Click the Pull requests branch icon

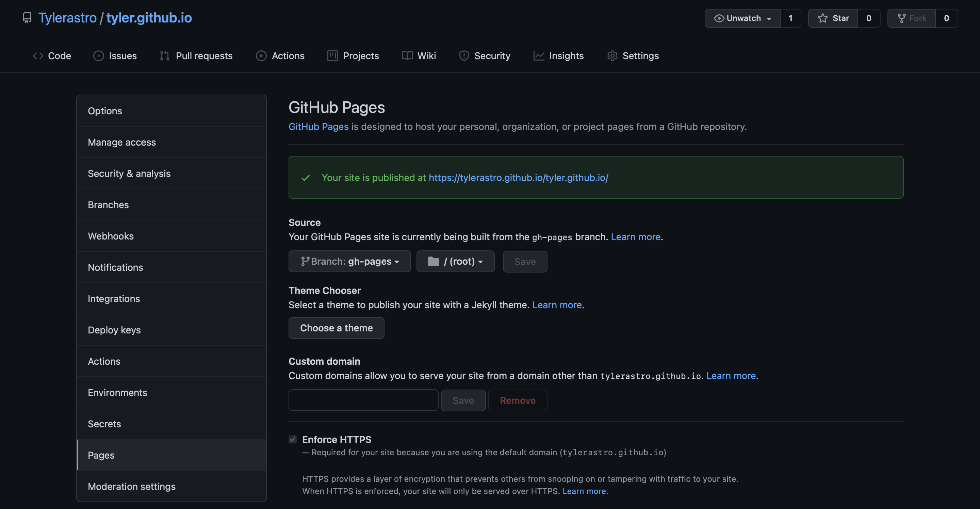point(165,56)
